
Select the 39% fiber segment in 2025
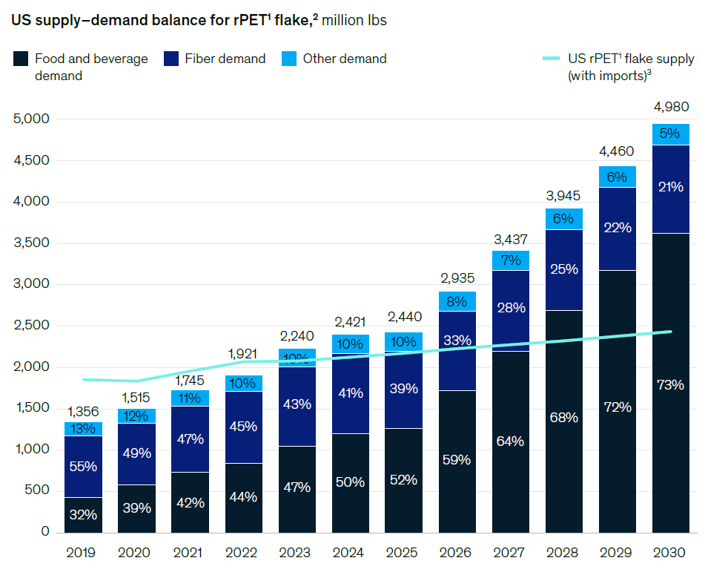(404, 389)
